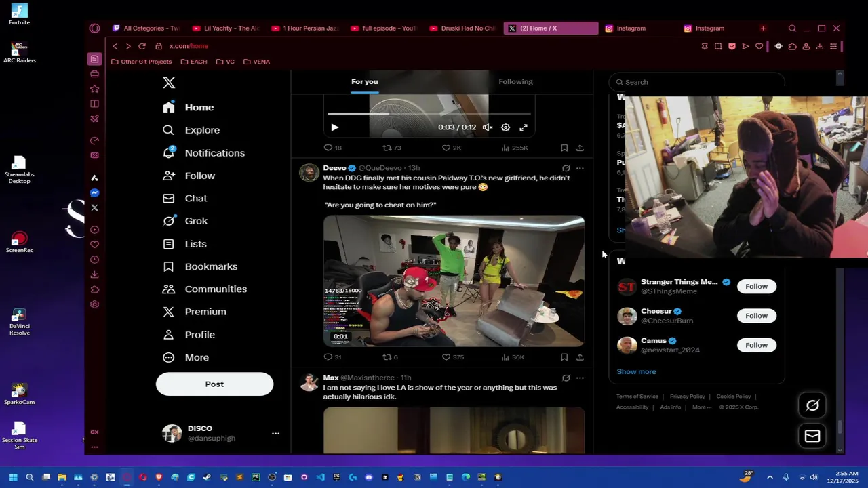
Task: Open Messenger in the Opera sidebar
Action: (x=94, y=193)
